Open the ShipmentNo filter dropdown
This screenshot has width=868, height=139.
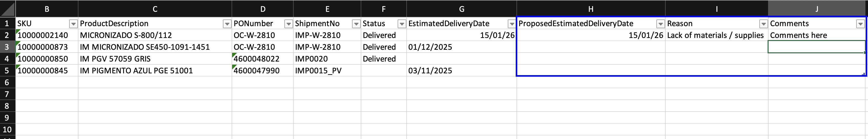click(356, 24)
